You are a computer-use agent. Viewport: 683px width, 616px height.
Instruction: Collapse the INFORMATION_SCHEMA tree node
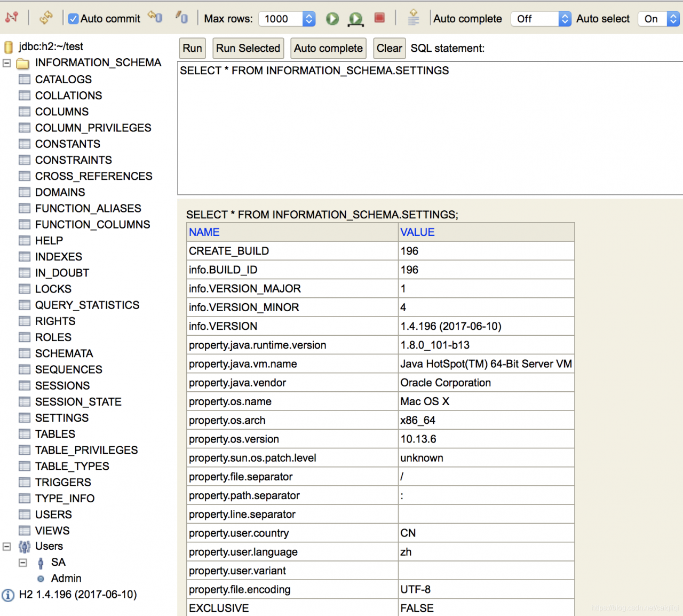click(x=7, y=63)
